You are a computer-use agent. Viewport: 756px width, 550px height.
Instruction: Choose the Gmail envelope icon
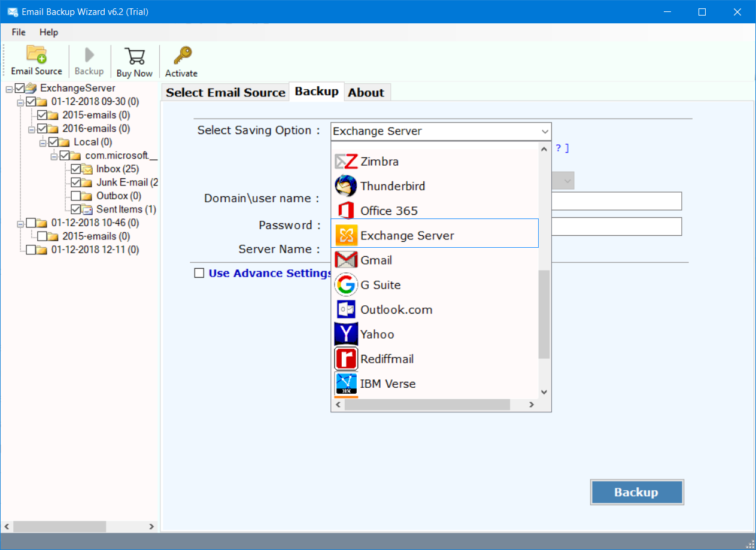coord(346,260)
